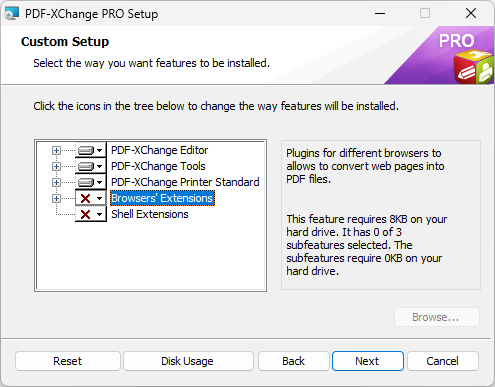This screenshot has width=495, height=387.
Task: Select the Shell Extensions tree item
Action: pyautogui.click(x=150, y=214)
